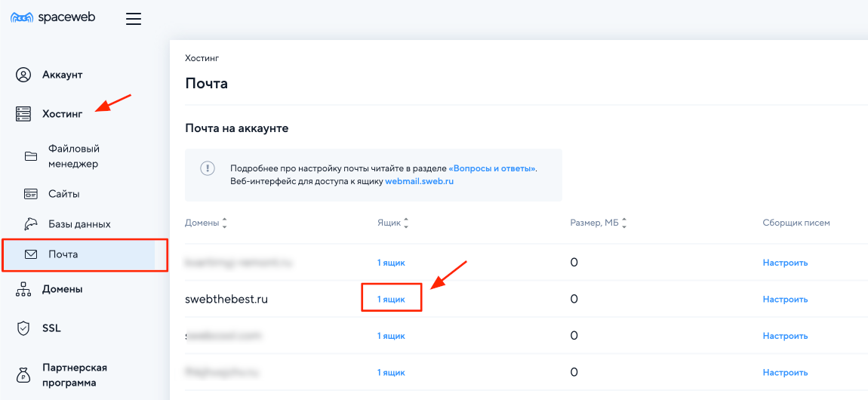Sort table by Домены column arrows
Image resolution: width=868 pixels, height=400 pixels.
[x=224, y=223]
